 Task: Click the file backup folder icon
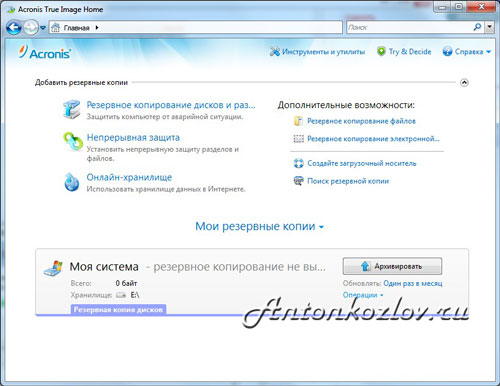(298, 121)
